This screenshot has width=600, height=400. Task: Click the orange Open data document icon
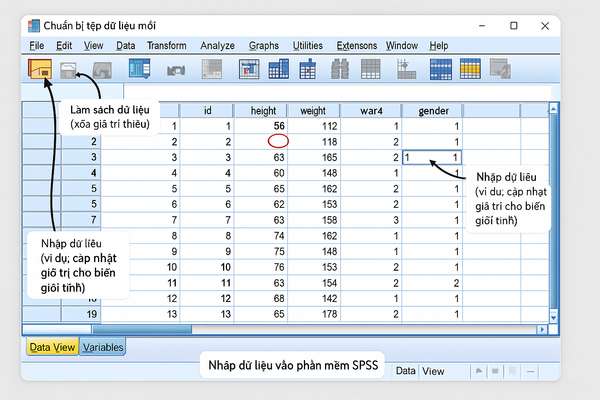pos(40,69)
